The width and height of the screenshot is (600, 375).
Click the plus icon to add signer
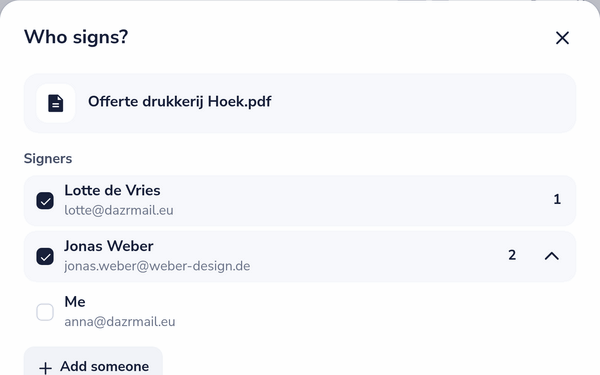pos(46,368)
